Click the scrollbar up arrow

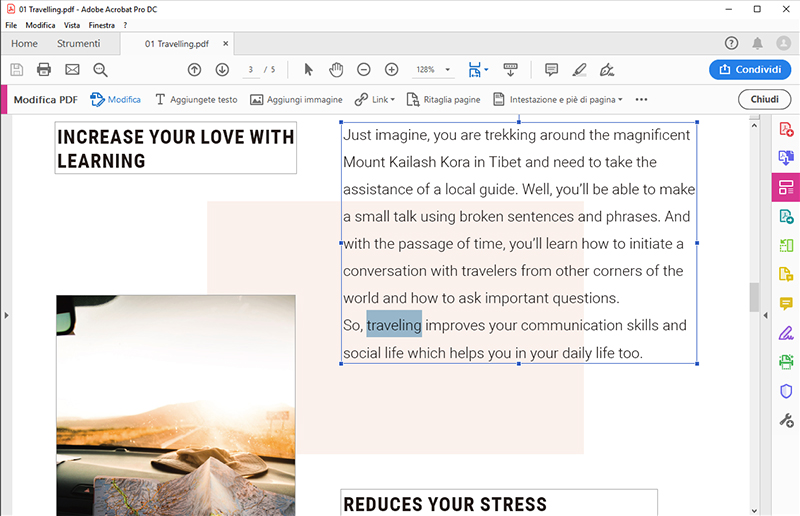coord(754,125)
